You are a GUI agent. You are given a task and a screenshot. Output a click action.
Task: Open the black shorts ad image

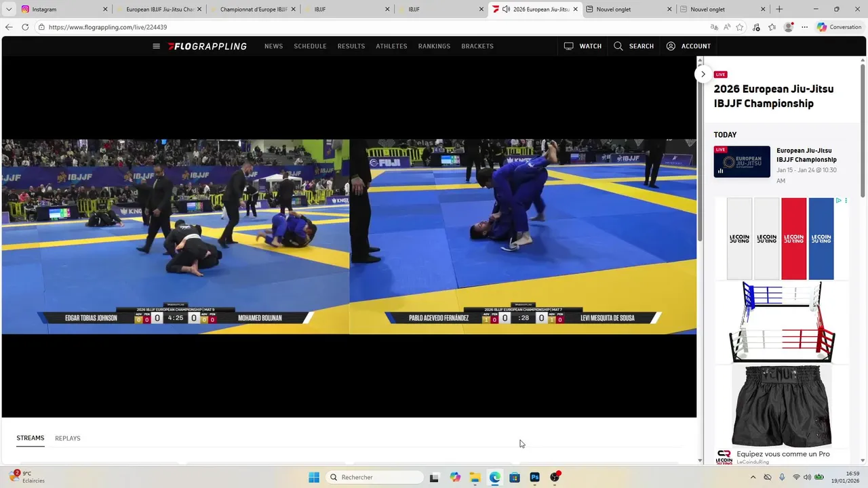point(782,405)
